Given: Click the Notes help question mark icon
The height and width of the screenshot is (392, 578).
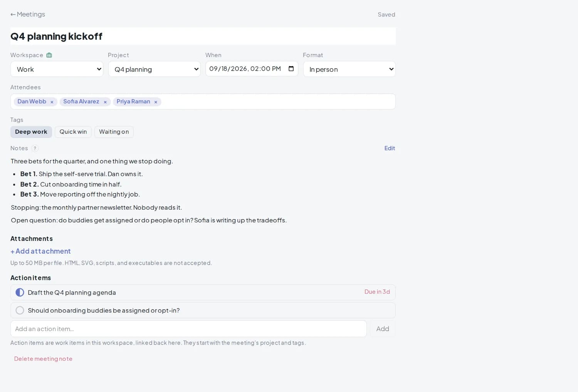Looking at the screenshot, I should click(35, 148).
